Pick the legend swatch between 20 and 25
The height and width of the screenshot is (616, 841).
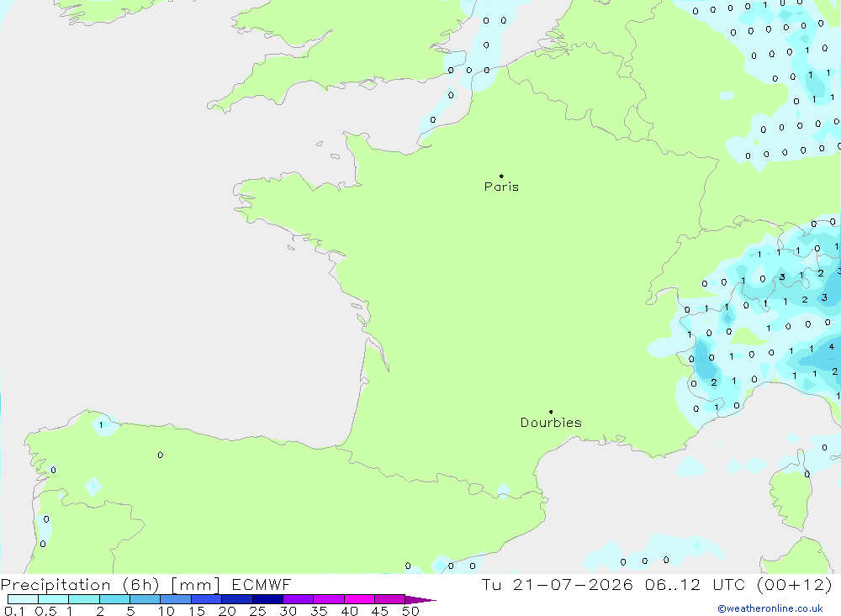[237, 599]
